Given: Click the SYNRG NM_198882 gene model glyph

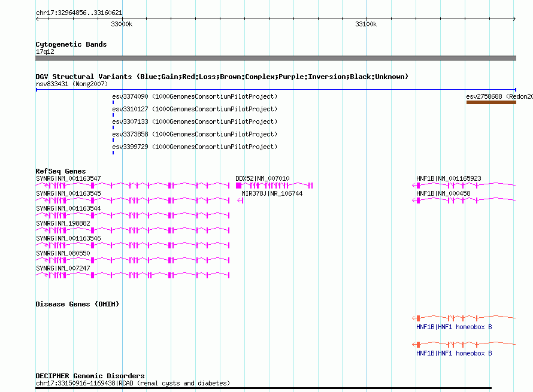Looking at the screenshot, I should click(132, 230).
